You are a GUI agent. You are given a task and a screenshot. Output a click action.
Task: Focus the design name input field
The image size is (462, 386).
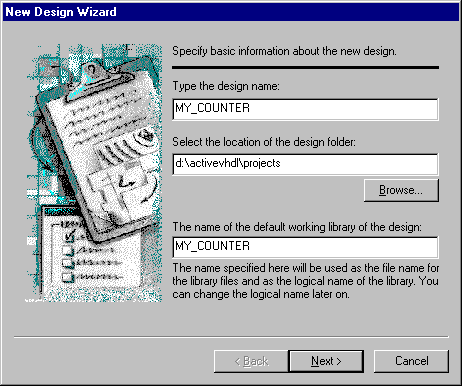pos(305,109)
